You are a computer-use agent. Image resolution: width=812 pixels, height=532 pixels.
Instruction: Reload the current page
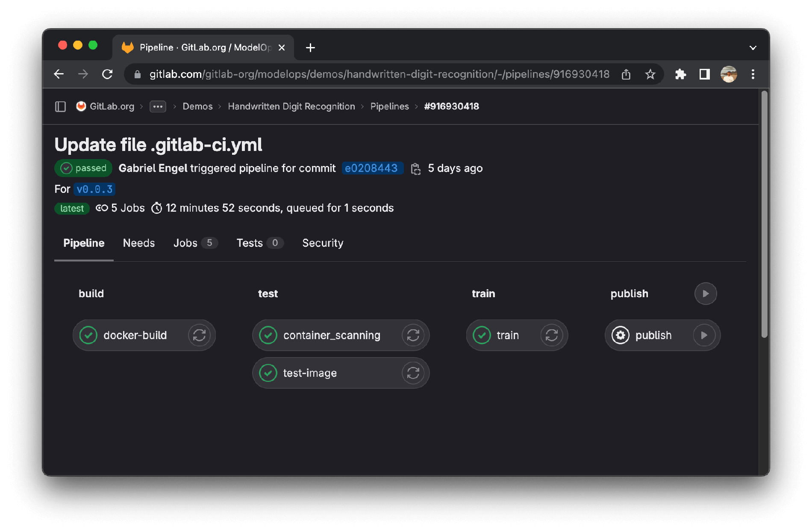(107, 74)
